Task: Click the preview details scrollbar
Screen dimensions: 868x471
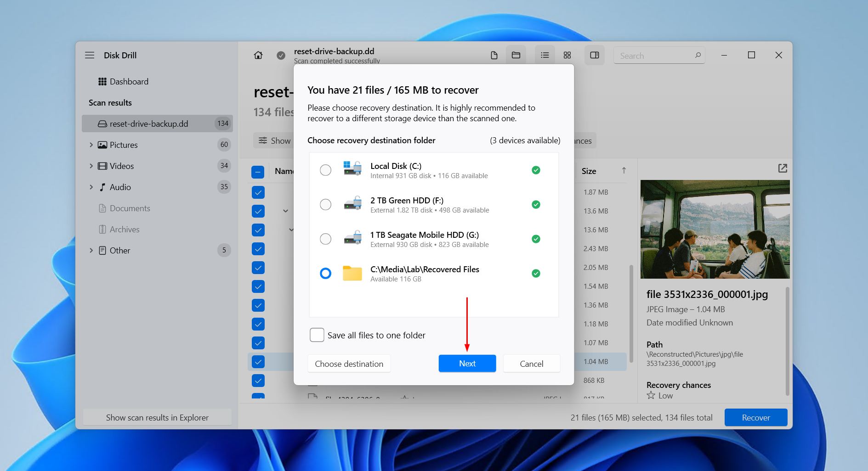Action: point(787,341)
